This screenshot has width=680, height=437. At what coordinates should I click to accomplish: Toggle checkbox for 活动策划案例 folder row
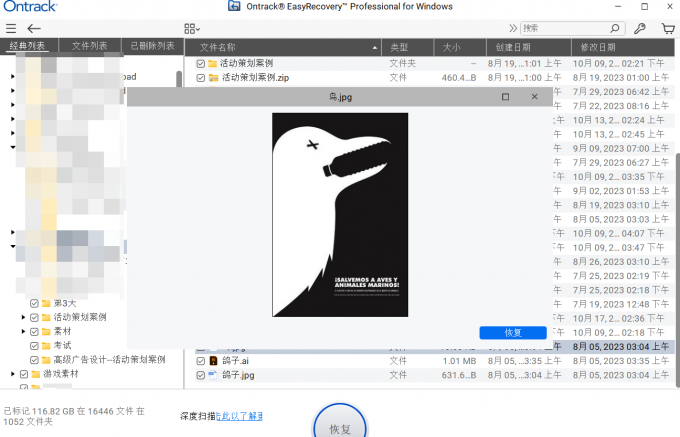pyautogui.click(x=200, y=64)
